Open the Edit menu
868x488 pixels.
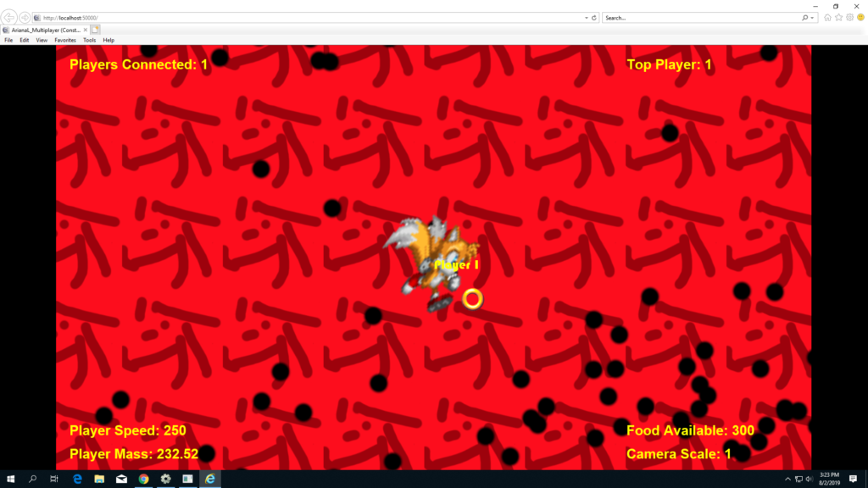25,41
